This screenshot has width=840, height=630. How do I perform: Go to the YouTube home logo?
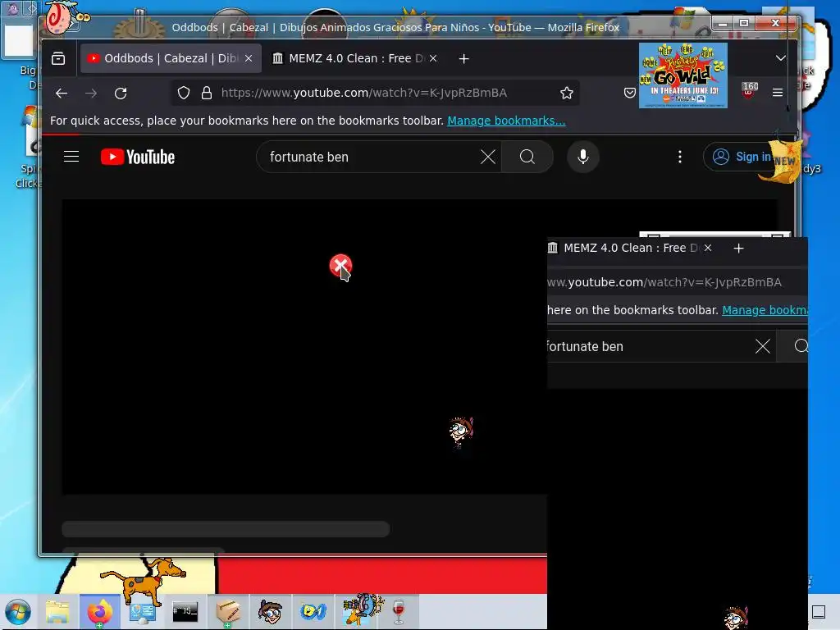click(138, 157)
